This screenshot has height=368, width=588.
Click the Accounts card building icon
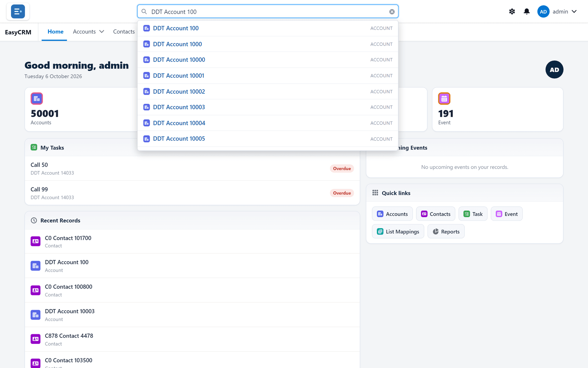coord(37,98)
